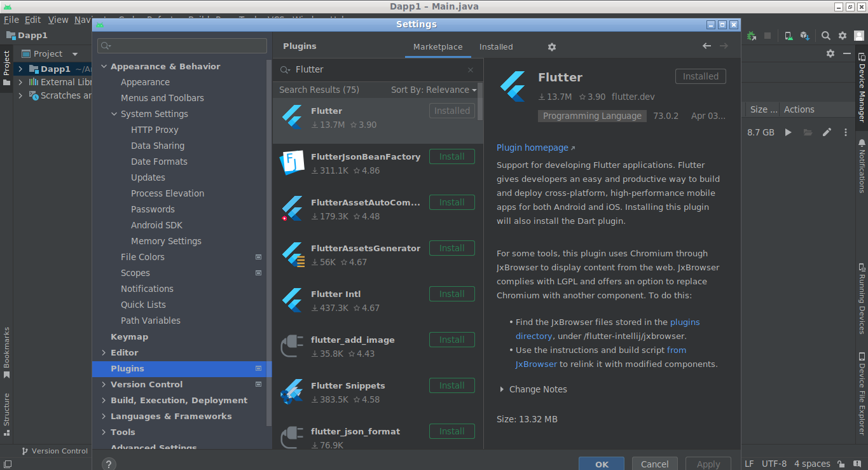Click project-level marker beside Plugins setting
Screen dimensions: 868x470
point(259,368)
